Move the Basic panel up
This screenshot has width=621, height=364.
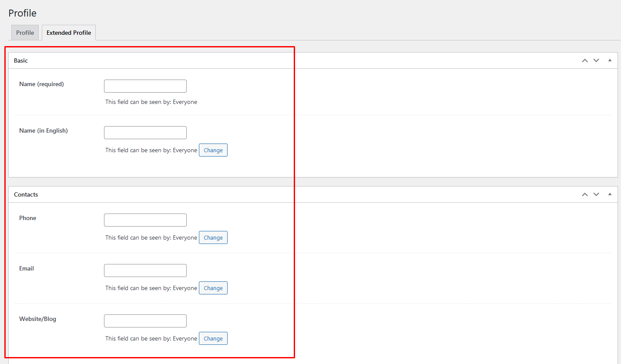click(x=585, y=60)
